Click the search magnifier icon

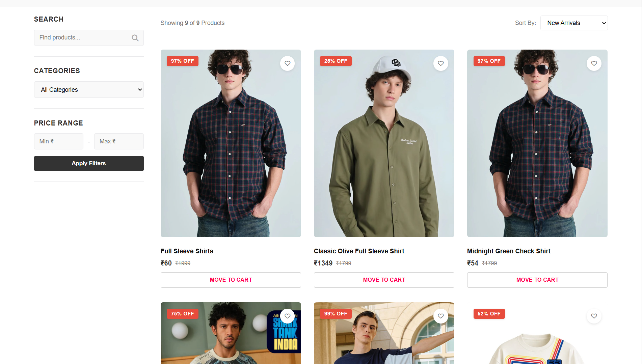(x=135, y=37)
